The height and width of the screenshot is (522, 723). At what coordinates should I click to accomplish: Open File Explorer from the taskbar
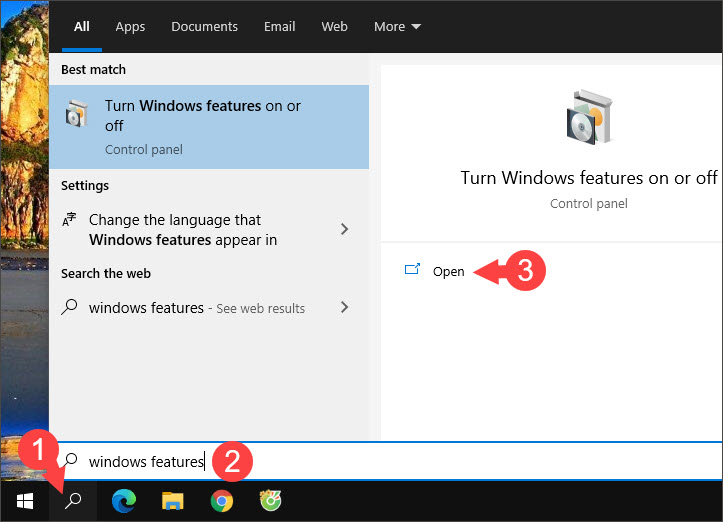pos(173,501)
